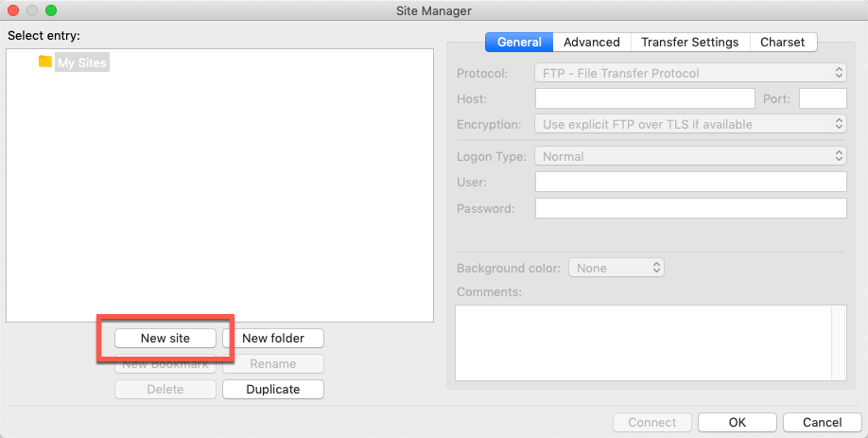Open the Protocol dropdown
Screen dimensions: 868x438
pos(690,73)
